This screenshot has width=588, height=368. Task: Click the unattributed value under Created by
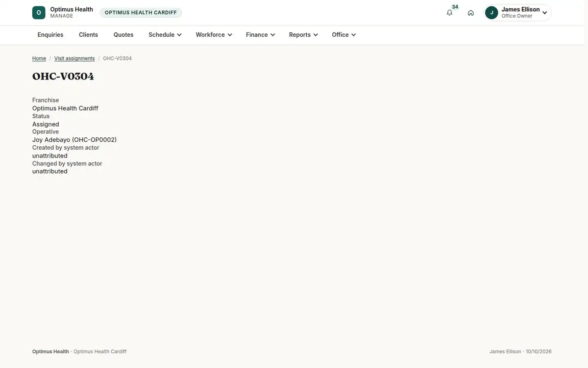[x=50, y=156]
